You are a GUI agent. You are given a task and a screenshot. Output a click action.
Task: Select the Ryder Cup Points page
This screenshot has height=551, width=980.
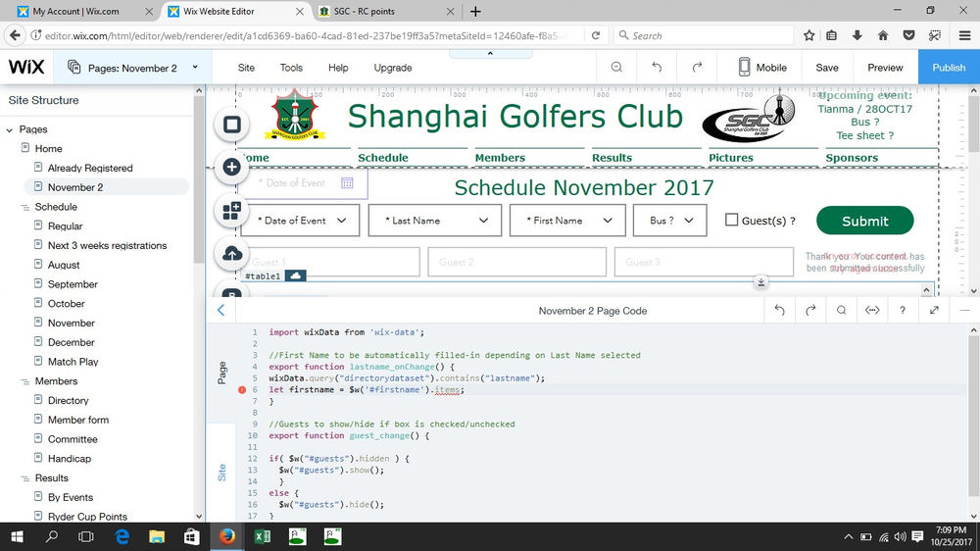[87, 517]
